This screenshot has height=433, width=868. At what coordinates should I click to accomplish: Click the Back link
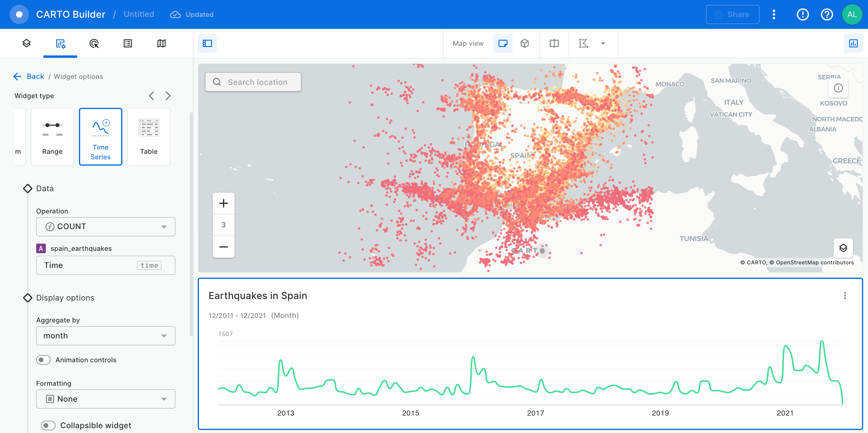(x=35, y=76)
